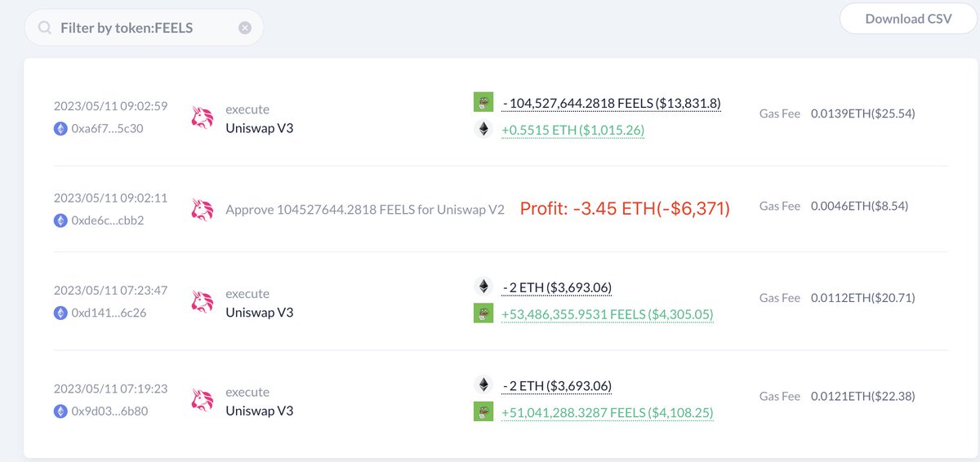The height and width of the screenshot is (462, 980).
Task: Click Uniswap icon on 07:23:47 transaction
Action: (x=202, y=303)
